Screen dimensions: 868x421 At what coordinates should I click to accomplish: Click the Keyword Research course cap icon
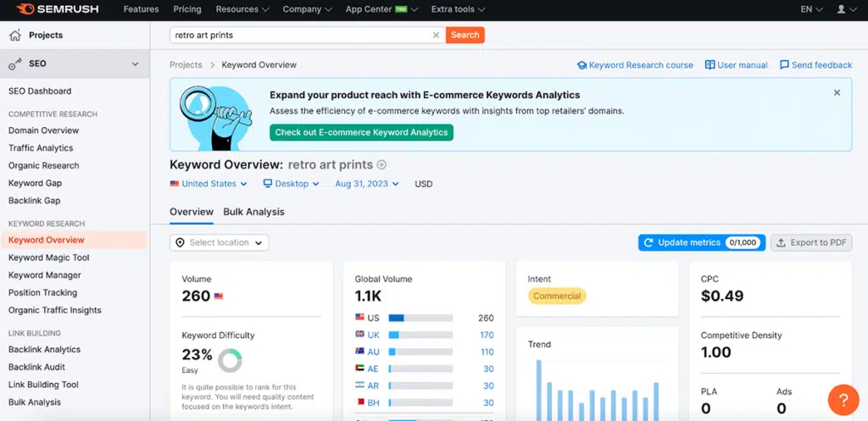pyautogui.click(x=581, y=65)
